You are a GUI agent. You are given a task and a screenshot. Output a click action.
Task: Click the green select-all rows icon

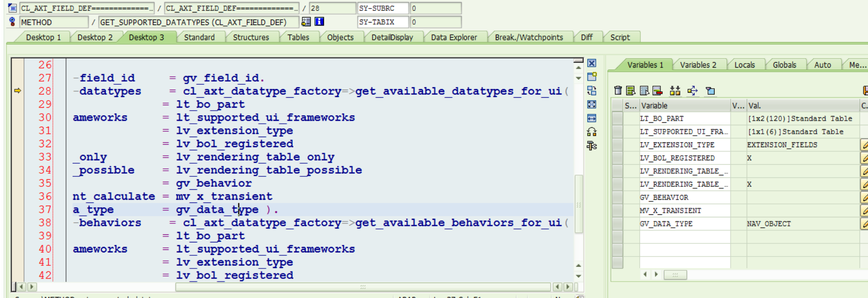[631, 91]
